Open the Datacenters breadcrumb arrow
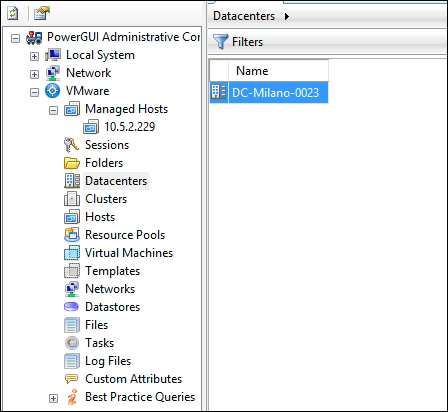This screenshot has width=448, height=412. coord(287,16)
